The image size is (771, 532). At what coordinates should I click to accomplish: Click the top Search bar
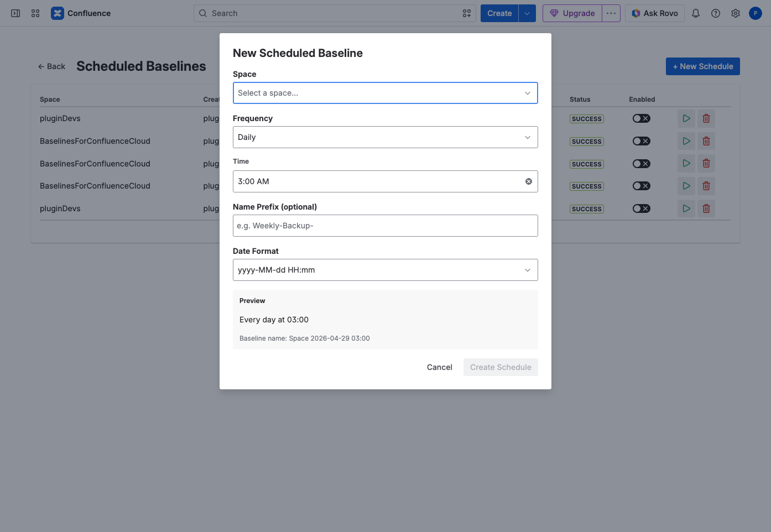coord(335,13)
